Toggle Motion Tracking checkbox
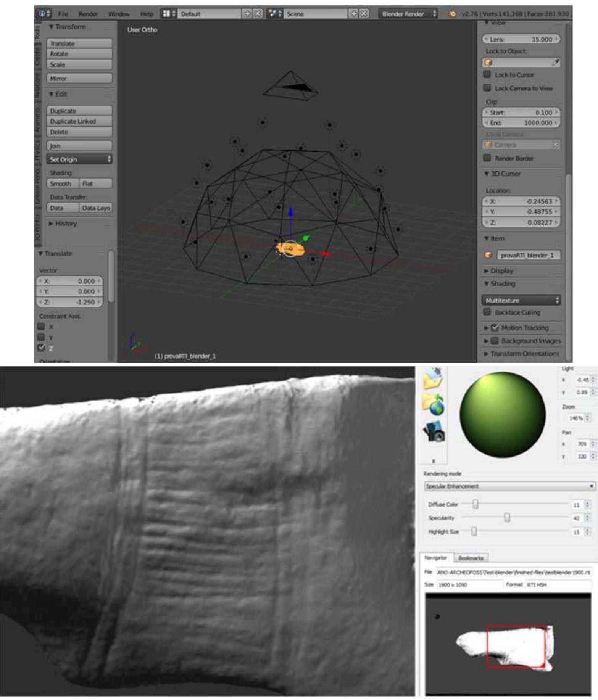The image size is (598, 700). click(495, 328)
